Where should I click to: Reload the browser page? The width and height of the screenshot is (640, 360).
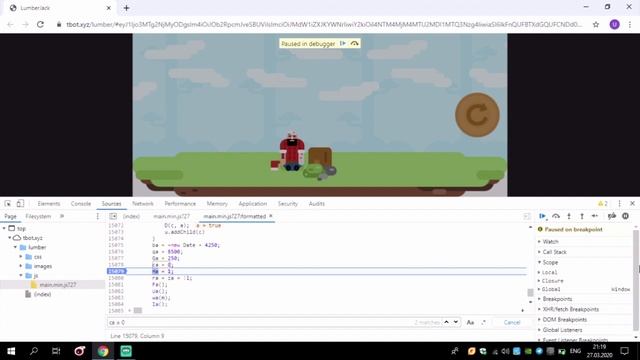tap(40, 24)
